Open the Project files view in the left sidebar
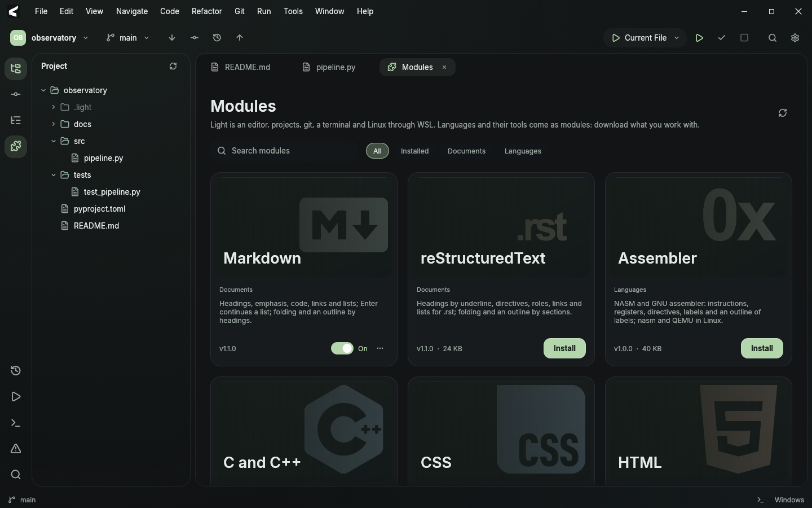 coord(16,69)
